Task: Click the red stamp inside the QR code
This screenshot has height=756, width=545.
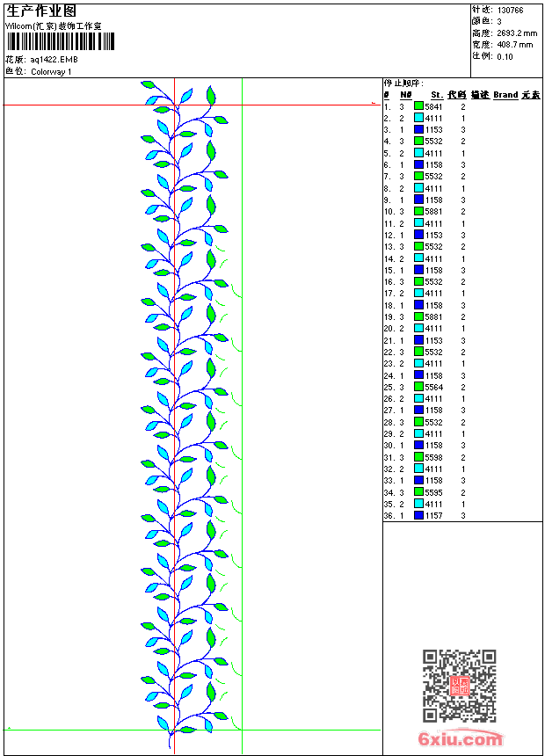Action: [x=460, y=686]
